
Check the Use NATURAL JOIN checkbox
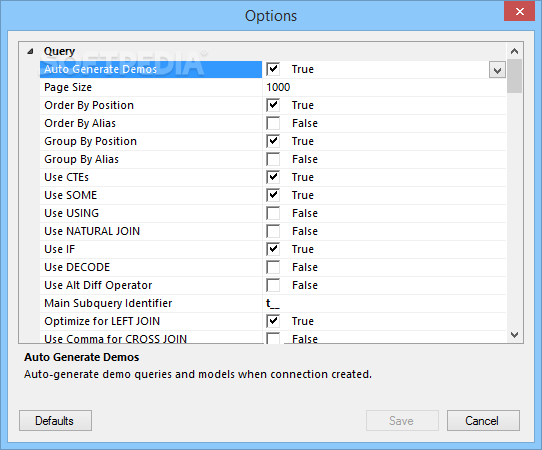tap(273, 231)
